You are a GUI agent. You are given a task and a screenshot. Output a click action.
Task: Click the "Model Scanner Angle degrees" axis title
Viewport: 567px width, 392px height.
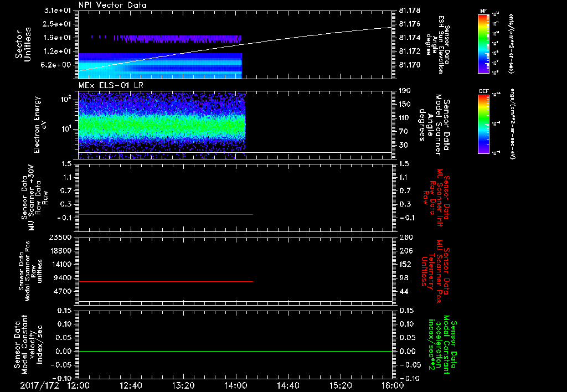tap(434, 125)
